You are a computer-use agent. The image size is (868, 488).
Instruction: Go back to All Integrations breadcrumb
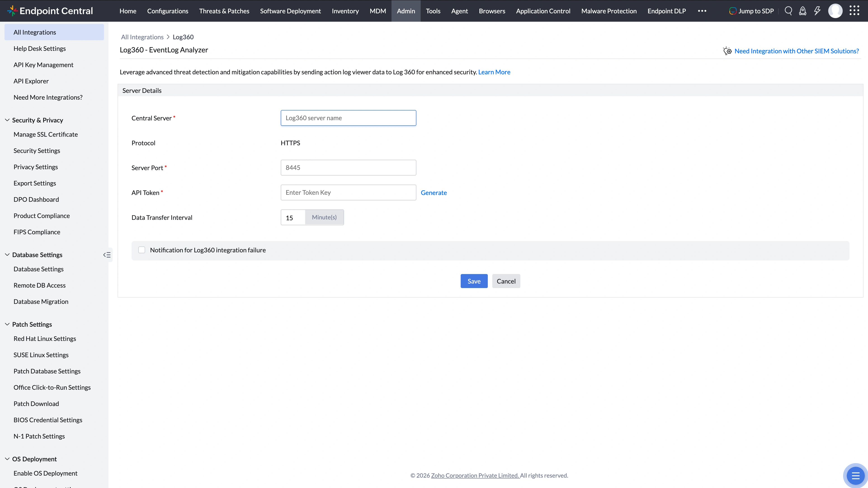tap(142, 37)
